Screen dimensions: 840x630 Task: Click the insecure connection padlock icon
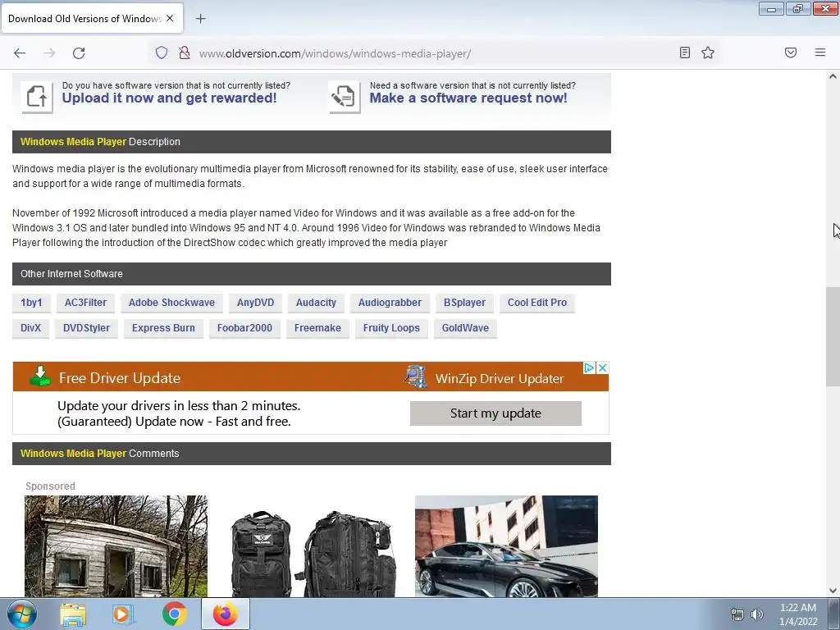tap(185, 52)
